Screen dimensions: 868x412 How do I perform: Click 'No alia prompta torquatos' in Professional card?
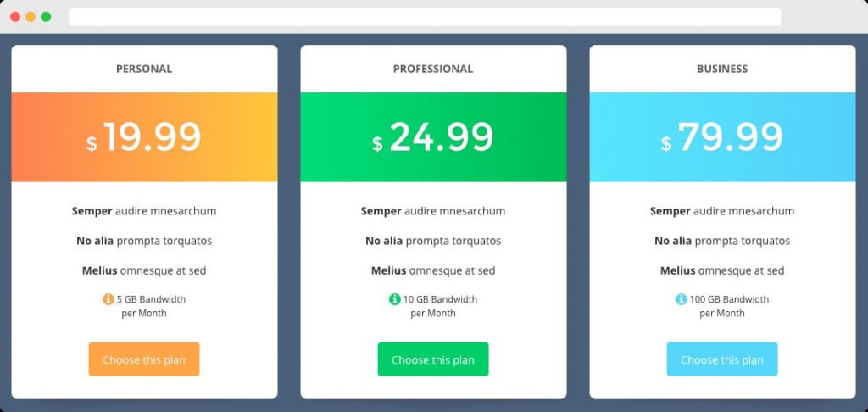(433, 241)
